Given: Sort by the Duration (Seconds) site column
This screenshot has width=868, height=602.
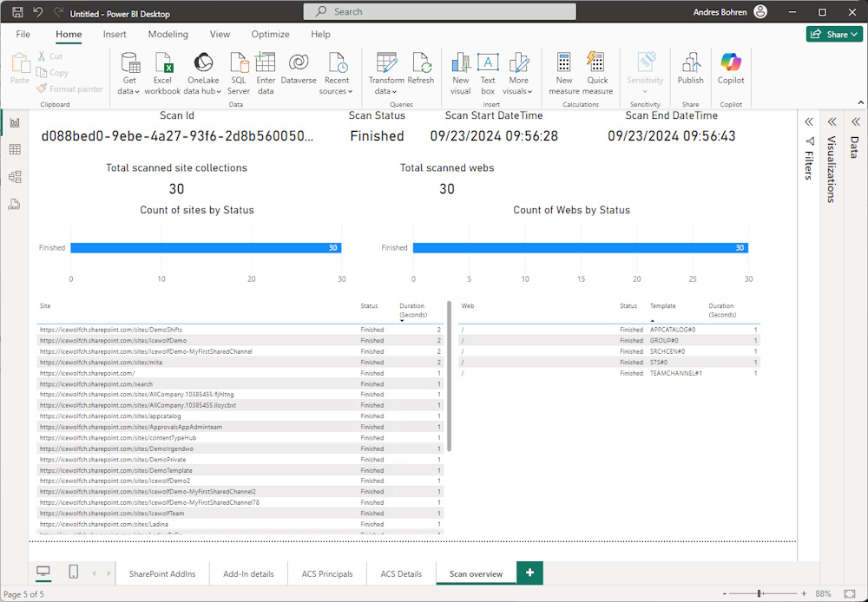Looking at the screenshot, I should pos(413,310).
